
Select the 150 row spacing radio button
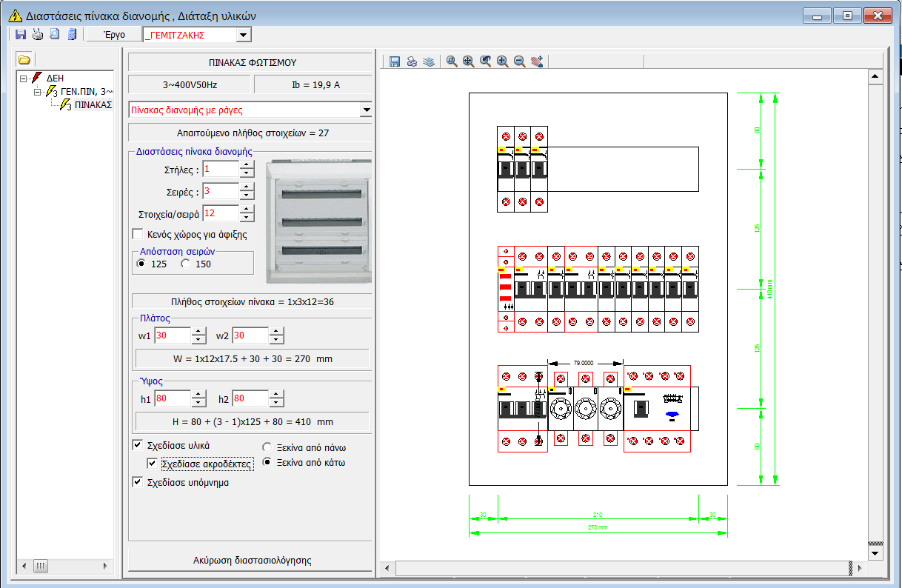click(x=185, y=264)
